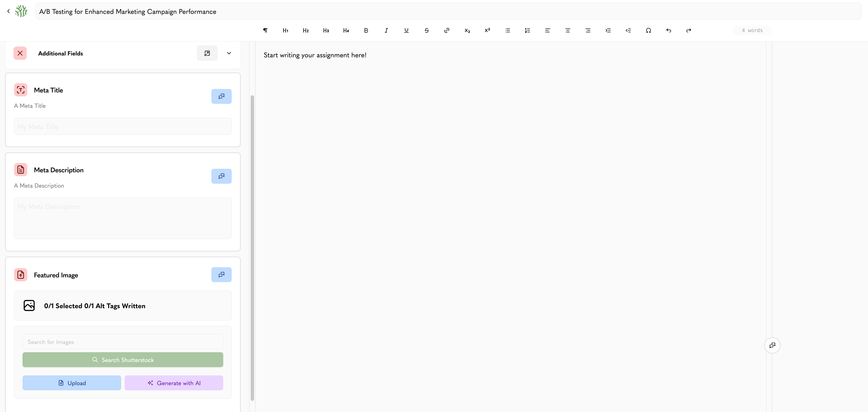This screenshot has height=412, width=868.
Task: Click the 0/1 Selected Alt Tags text
Action: tap(95, 306)
